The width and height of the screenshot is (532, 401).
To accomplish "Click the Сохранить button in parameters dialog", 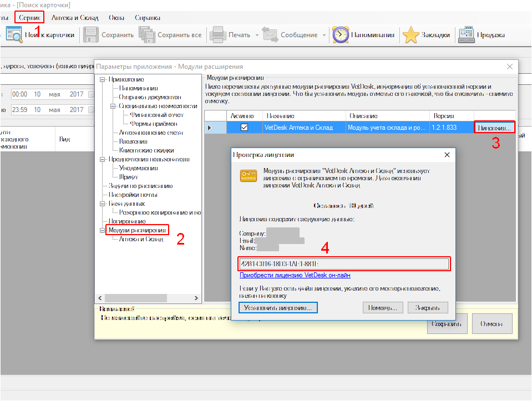I will [447, 324].
